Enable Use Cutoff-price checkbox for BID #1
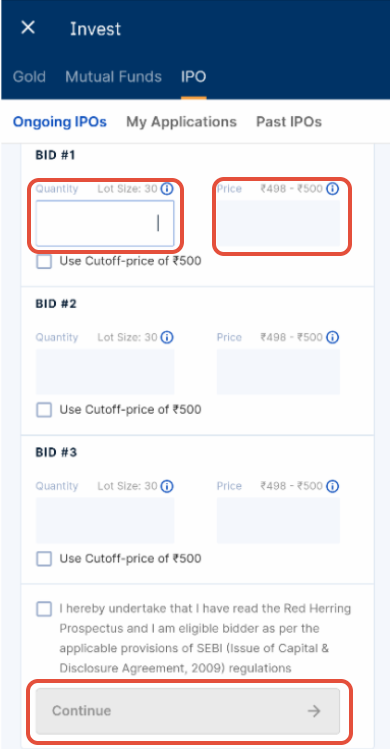The height and width of the screenshot is (749, 390). (x=44, y=262)
